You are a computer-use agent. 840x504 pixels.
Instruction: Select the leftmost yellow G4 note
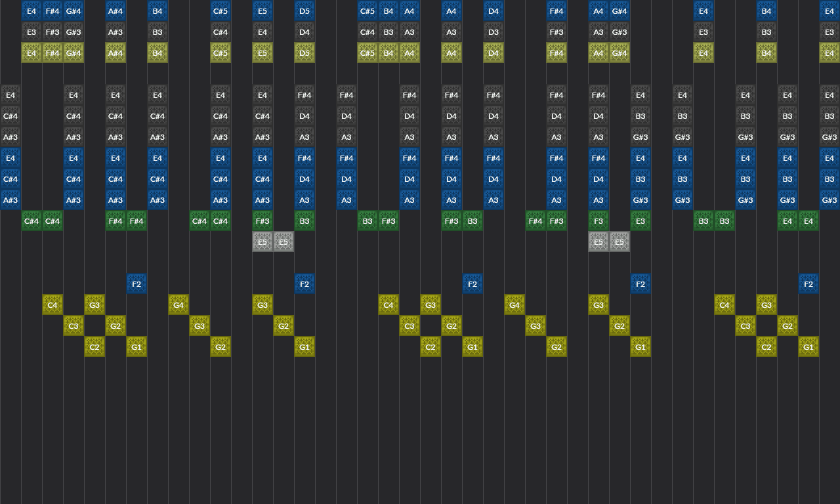[178, 305]
